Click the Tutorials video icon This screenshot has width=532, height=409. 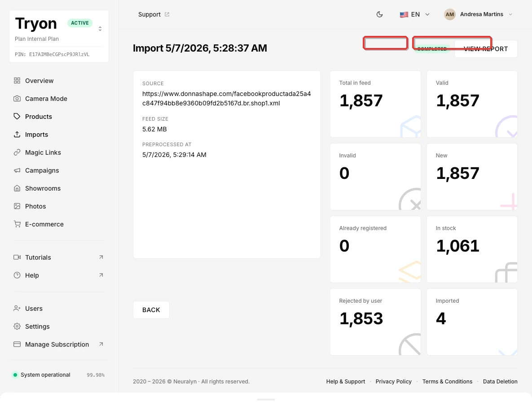[x=17, y=257]
